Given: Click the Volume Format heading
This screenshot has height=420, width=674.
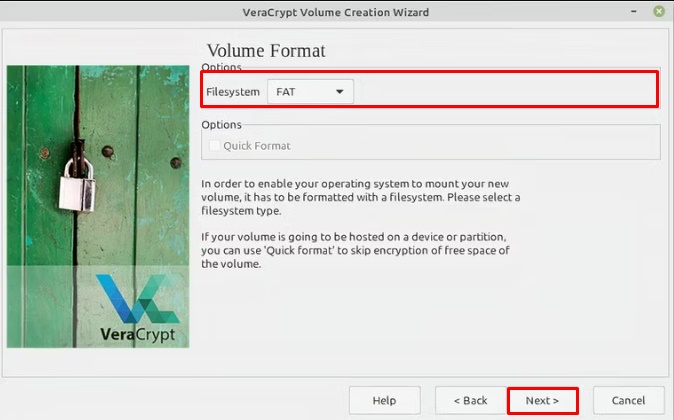Looking at the screenshot, I should tap(266, 51).
